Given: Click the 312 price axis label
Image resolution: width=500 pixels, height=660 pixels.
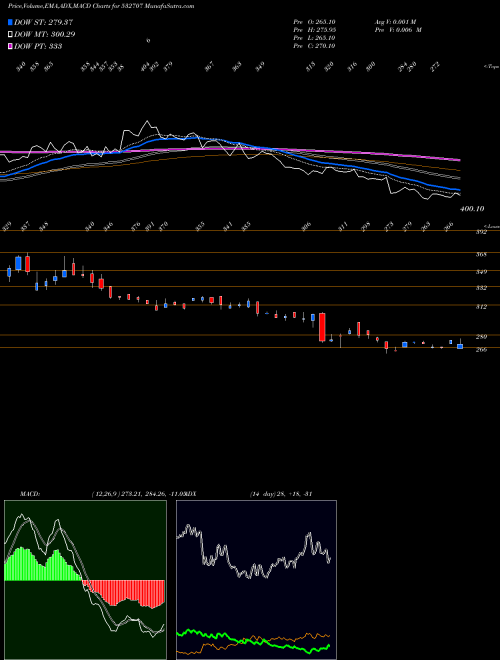Looking at the screenshot, I should point(481,307).
